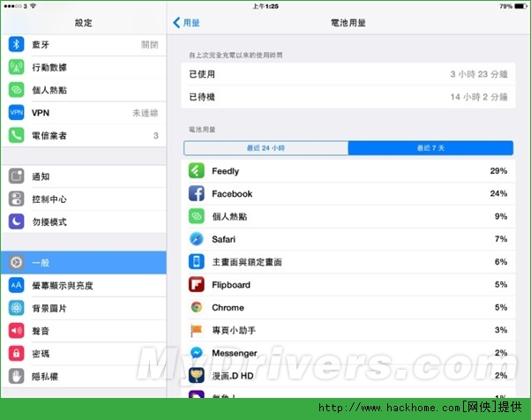Tap the Feedly 29% value
Image resolution: width=531 pixels, height=420 pixels.
(x=498, y=170)
